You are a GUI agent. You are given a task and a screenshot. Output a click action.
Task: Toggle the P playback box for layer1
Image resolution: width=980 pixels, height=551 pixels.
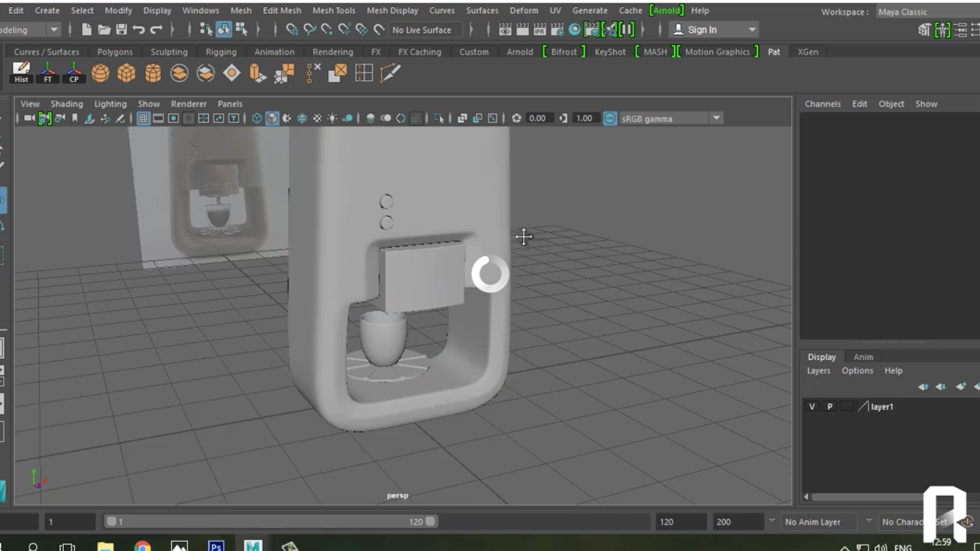tap(830, 407)
